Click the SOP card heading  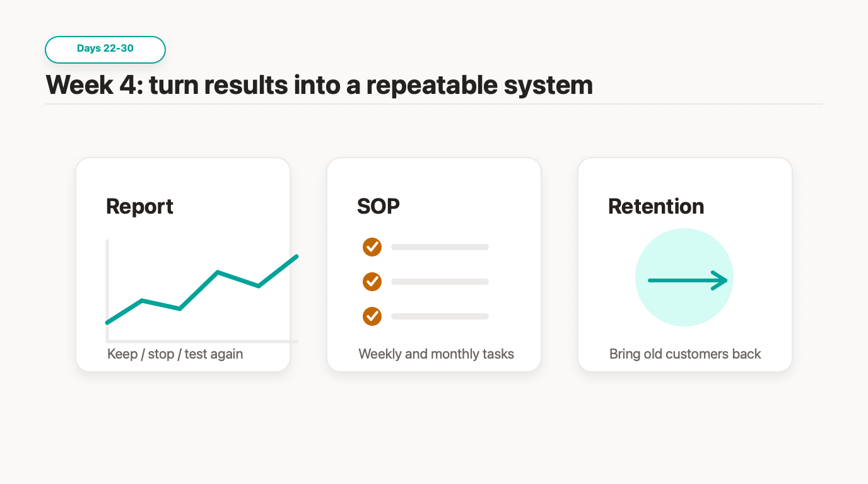pos(378,206)
